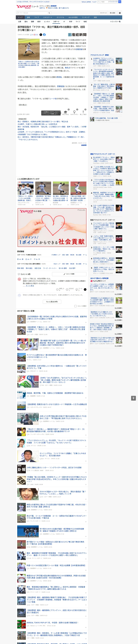138x644 pixels.
Task: Share the first comment on X
Action: click(x=85, y=289)
